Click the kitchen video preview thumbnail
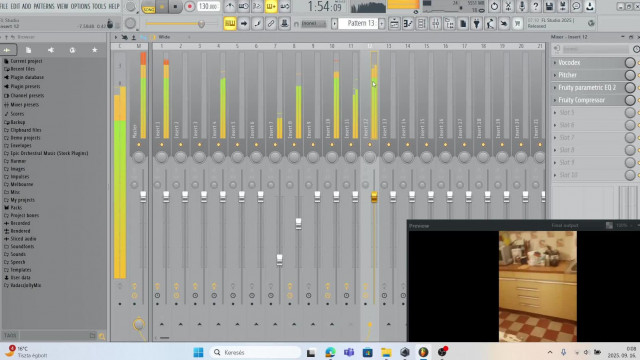Image resolution: width=640 pixels, height=360 pixels. click(538, 286)
